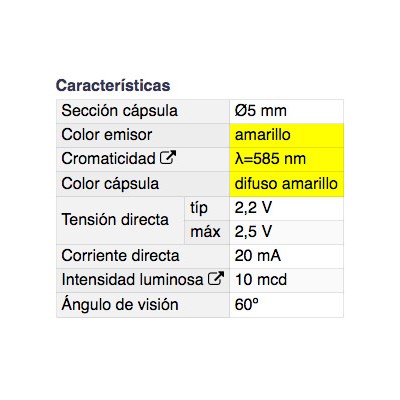Click the Cromaticidad link text

pos(108,159)
